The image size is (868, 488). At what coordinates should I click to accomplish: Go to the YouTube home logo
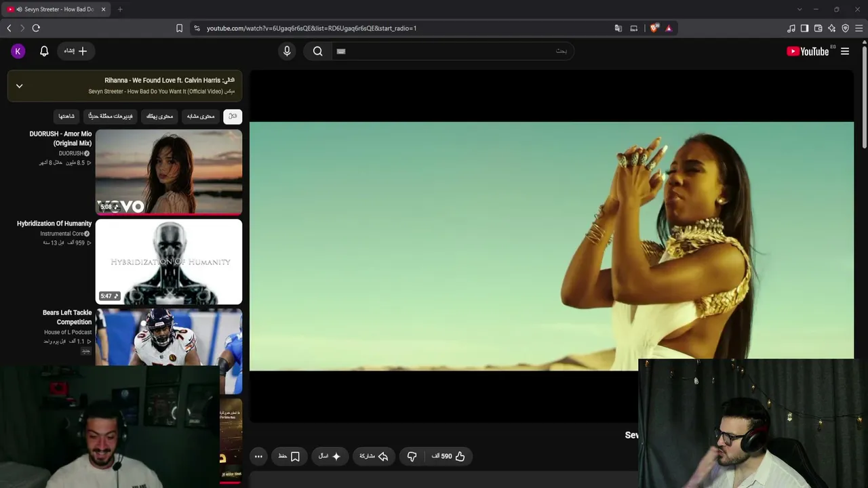tap(808, 51)
